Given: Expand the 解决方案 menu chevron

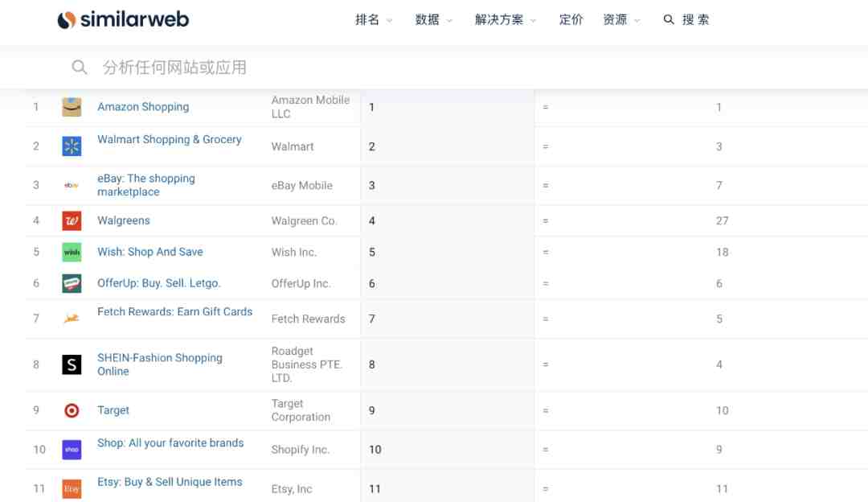Looking at the screenshot, I should click(533, 20).
